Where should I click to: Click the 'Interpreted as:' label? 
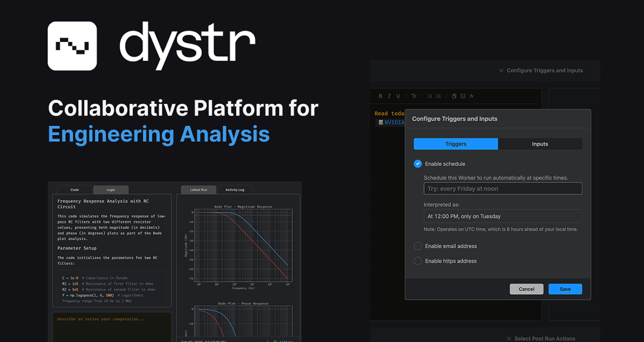coord(441,205)
